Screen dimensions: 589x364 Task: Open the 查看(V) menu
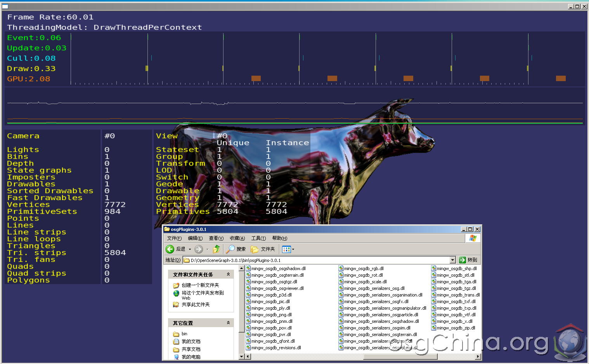click(216, 238)
